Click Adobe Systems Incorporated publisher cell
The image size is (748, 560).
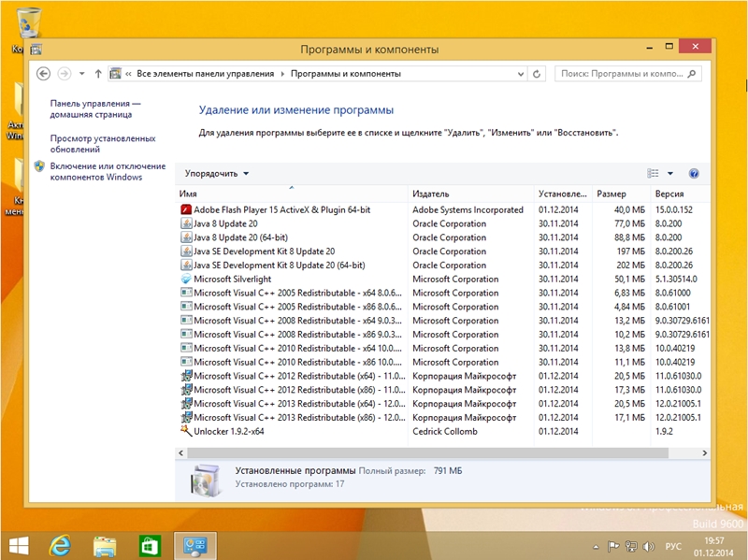(x=468, y=209)
